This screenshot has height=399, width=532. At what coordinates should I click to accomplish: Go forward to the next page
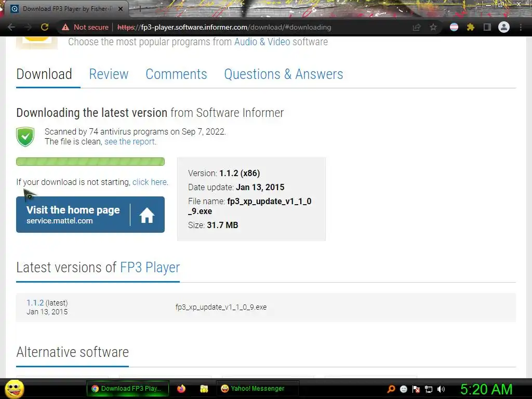(28, 27)
